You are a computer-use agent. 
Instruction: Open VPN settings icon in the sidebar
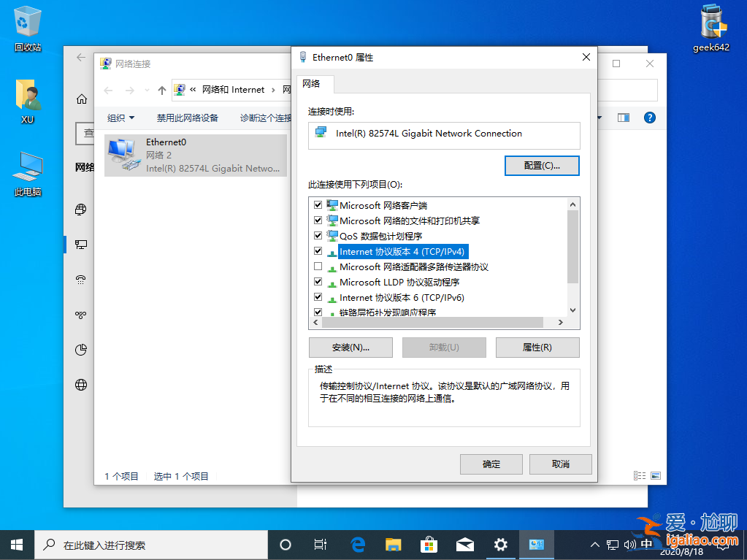pos(80,315)
